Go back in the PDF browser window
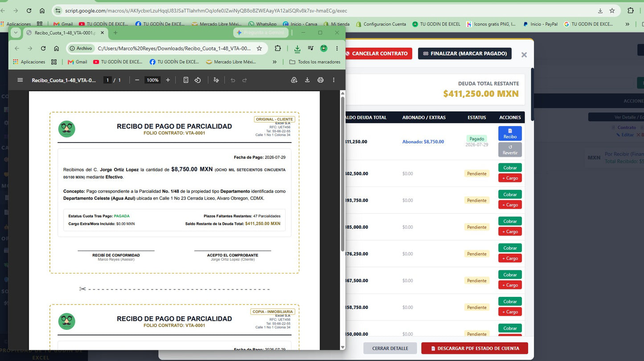This screenshot has width=644, height=361. coord(16,48)
